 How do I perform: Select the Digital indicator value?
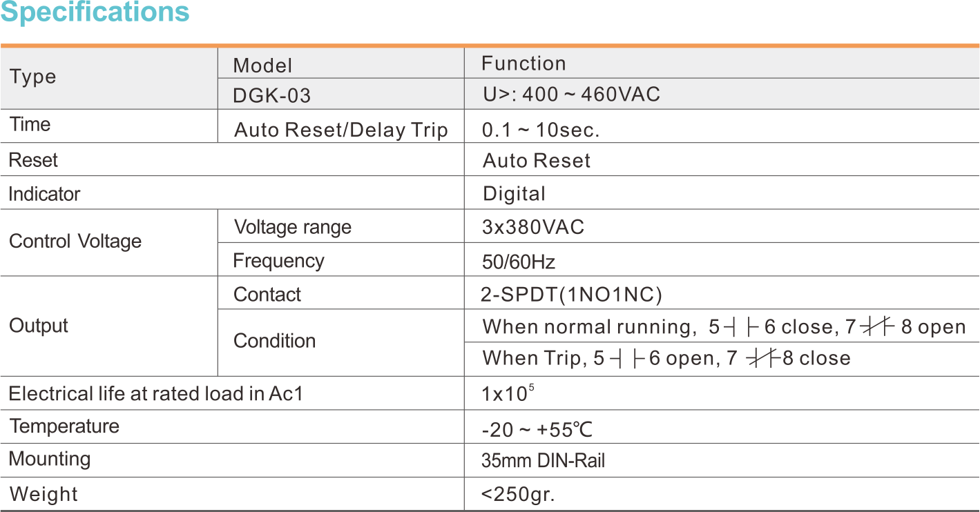pyautogui.click(x=513, y=194)
